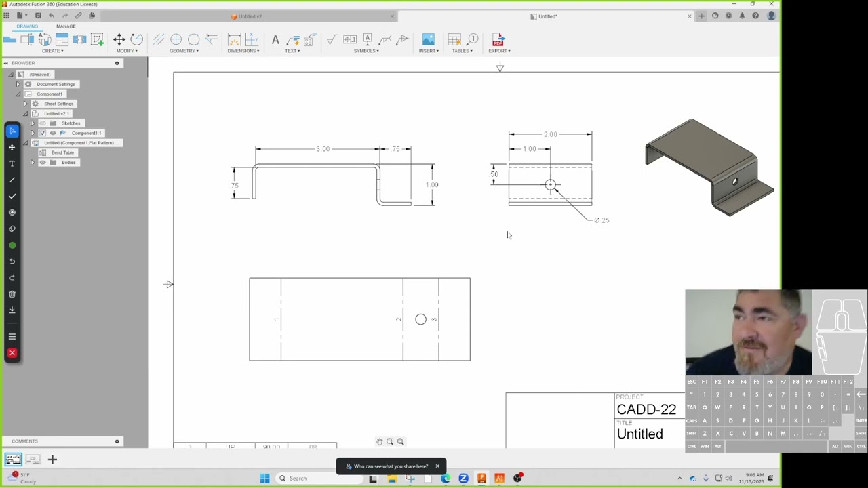The width and height of the screenshot is (868, 488).
Task: Toggle visibility eye of Component1:1
Action: click(53, 133)
